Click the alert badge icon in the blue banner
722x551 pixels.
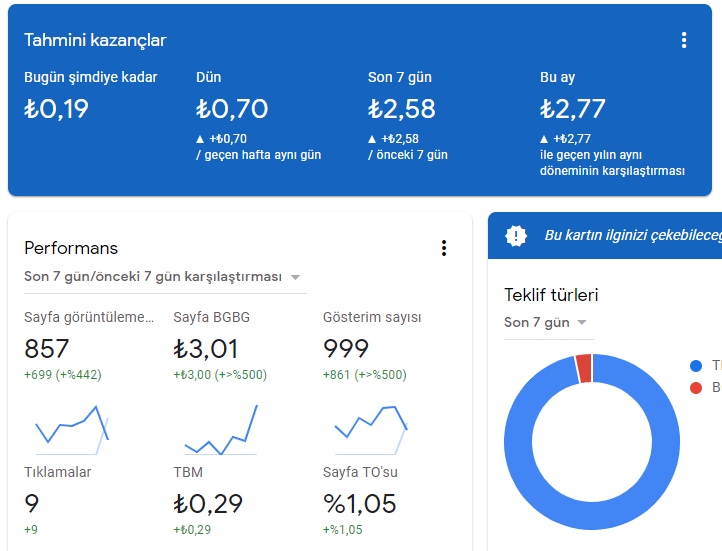515,236
